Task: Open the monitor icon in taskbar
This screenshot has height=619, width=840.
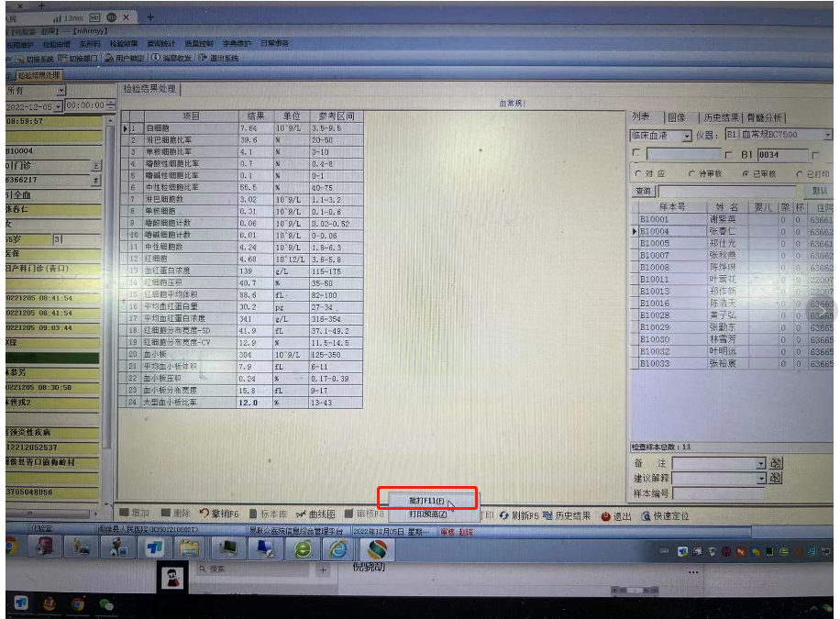Action: point(227,547)
